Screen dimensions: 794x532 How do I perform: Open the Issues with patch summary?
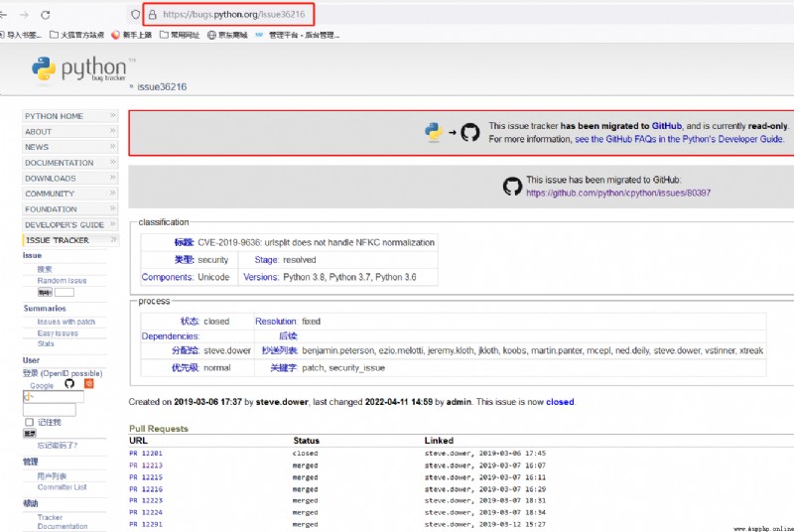pos(66,322)
